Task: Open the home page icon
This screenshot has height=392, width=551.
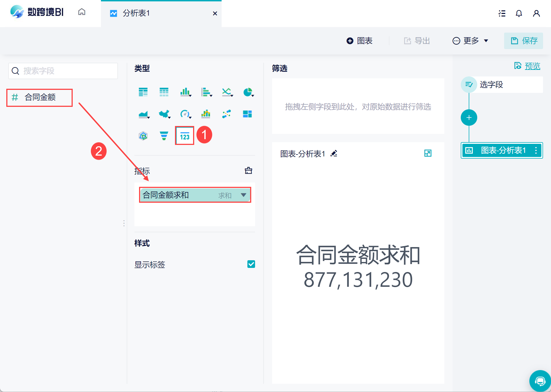Action: click(x=82, y=12)
